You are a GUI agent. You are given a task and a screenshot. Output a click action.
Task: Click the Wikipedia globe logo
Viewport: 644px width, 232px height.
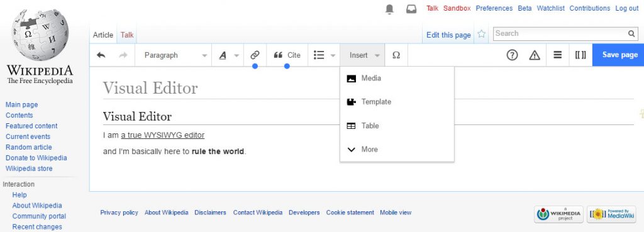(40, 35)
